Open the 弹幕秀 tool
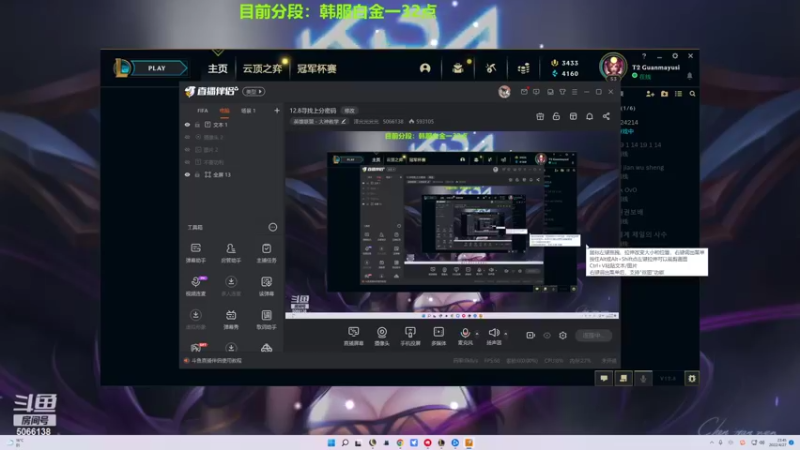Image resolution: width=800 pixels, height=450 pixels. coord(231,319)
